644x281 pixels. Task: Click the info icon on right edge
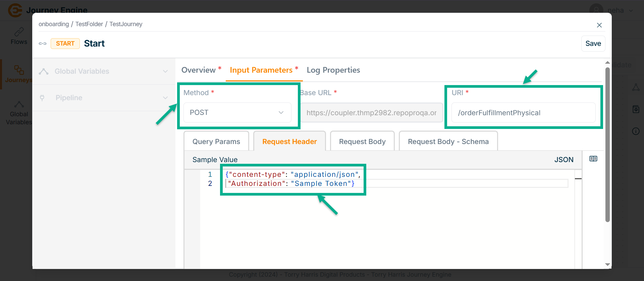[636, 131]
